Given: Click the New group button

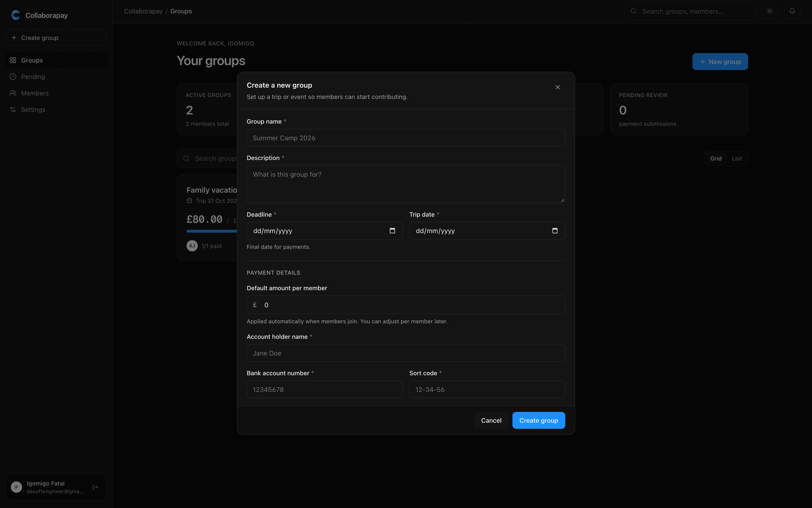Looking at the screenshot, I should [720, 62].
